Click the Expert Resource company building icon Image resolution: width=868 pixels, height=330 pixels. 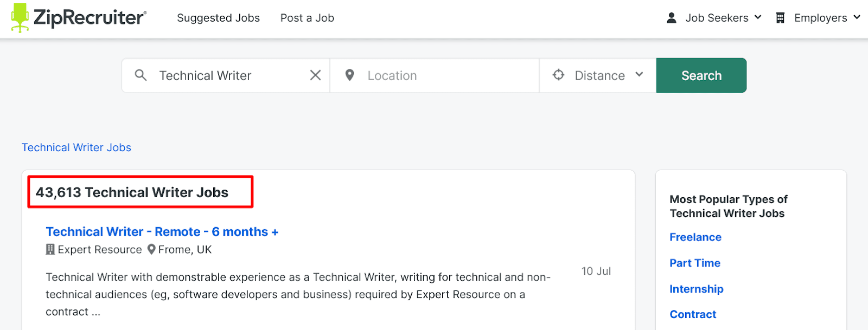[50, 249]
